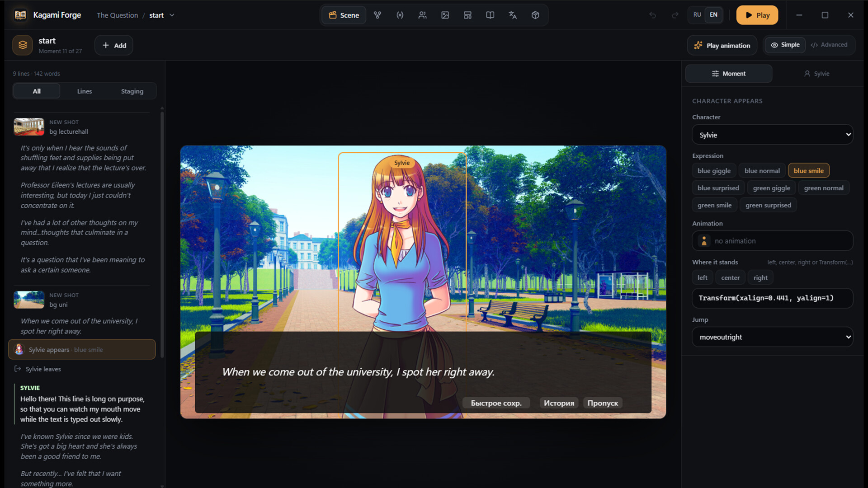Select the blue normal expression
The width and height of the screenshot is (868, 488).
pos(762,171)
